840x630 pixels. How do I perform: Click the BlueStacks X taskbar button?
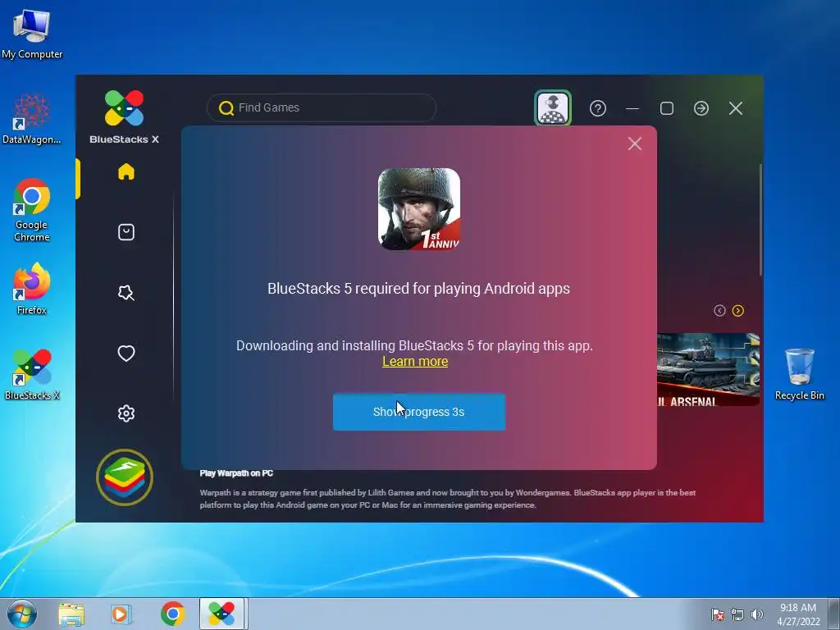pyautogui.click(x=221, y=614)
